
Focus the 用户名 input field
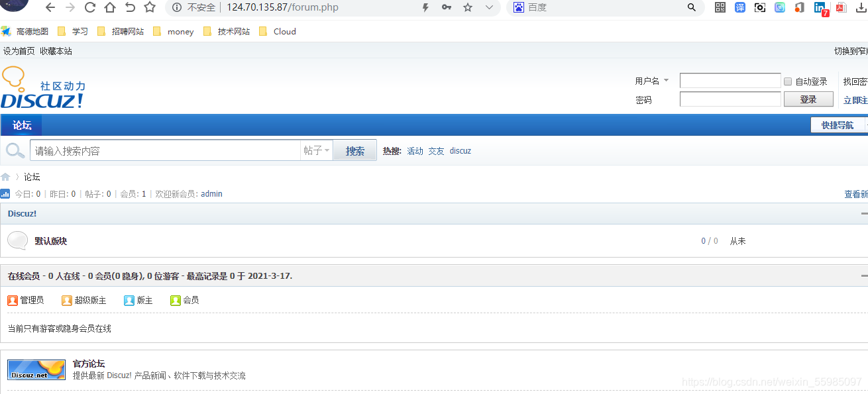(x=730, y=81)
